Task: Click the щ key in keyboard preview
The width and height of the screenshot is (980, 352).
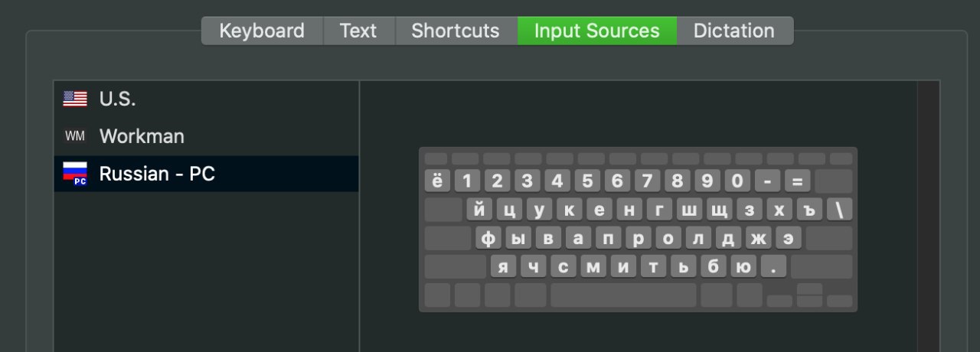Action: point(719,210)
